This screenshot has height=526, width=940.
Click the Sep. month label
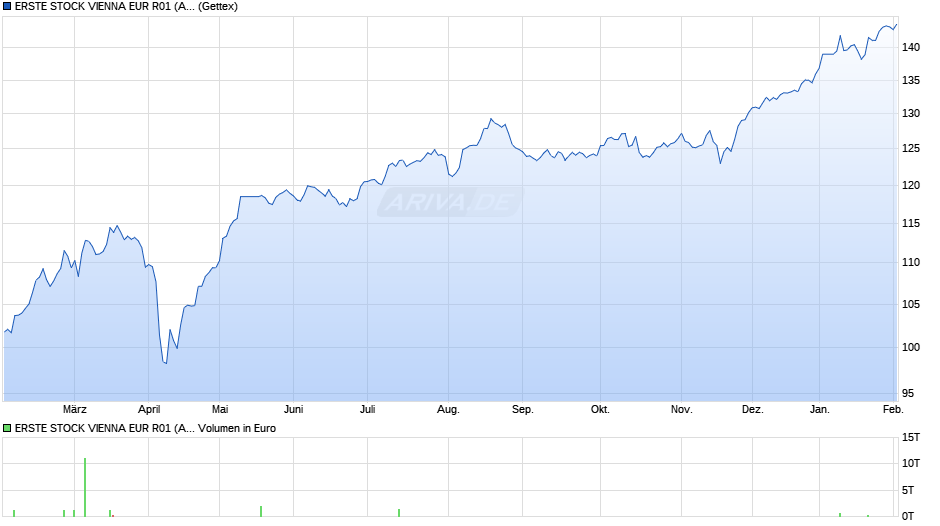click(522, 409)
